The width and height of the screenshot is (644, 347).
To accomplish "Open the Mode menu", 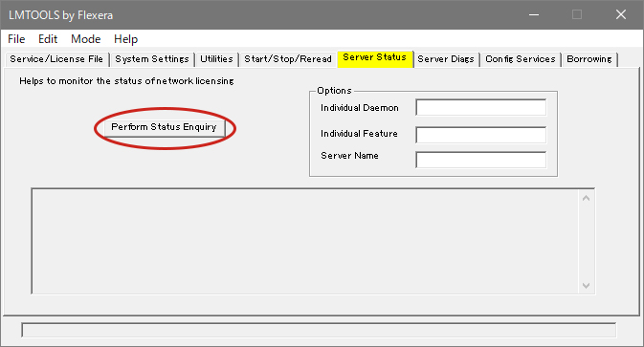I will coord(85,39).
